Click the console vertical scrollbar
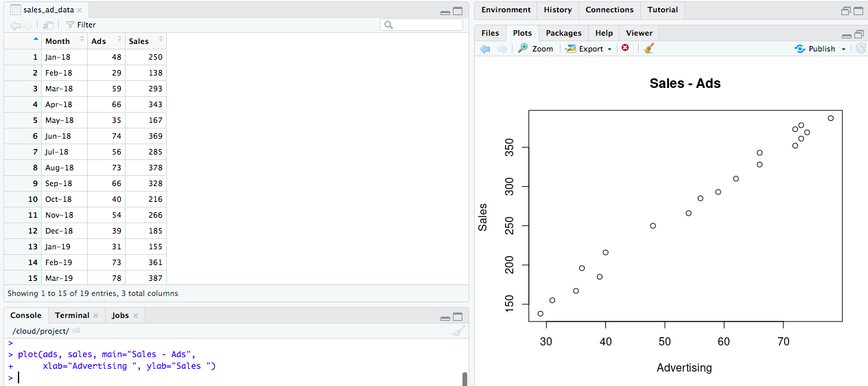The width and height of the screenshot is (868, 386). 465,378
